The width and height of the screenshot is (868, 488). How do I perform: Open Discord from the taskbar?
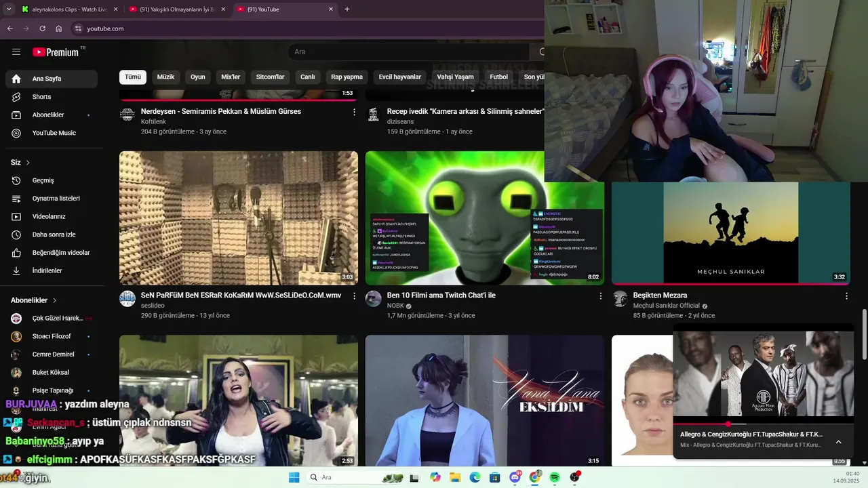tap(515, 477)
